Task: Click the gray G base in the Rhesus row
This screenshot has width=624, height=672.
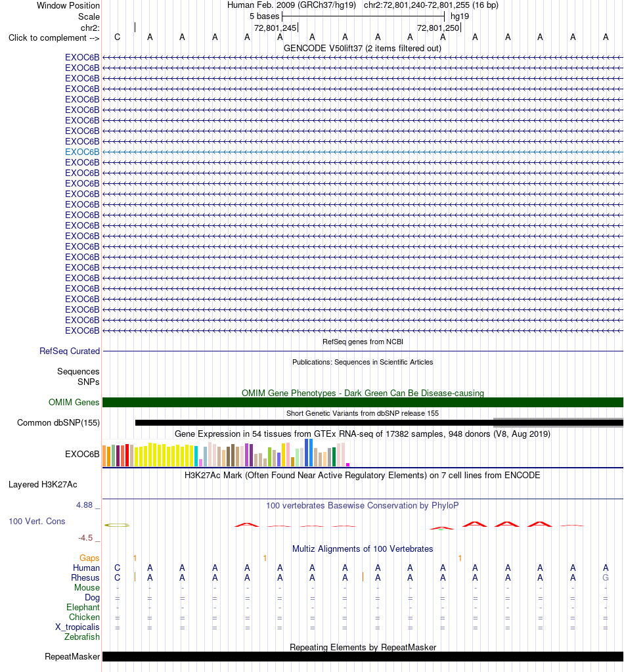Action: coord(606,577)
